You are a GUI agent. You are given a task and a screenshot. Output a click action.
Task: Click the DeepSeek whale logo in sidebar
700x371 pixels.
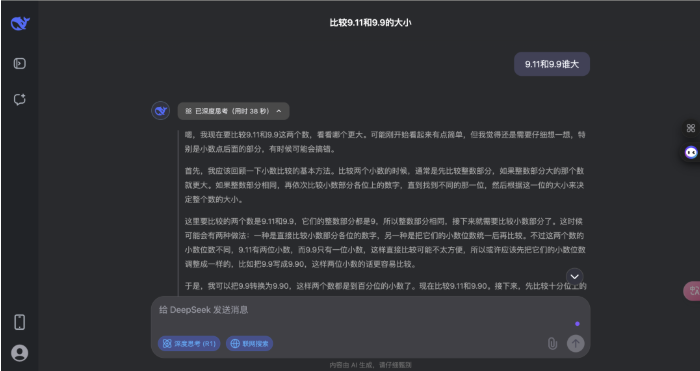point(20,23)
